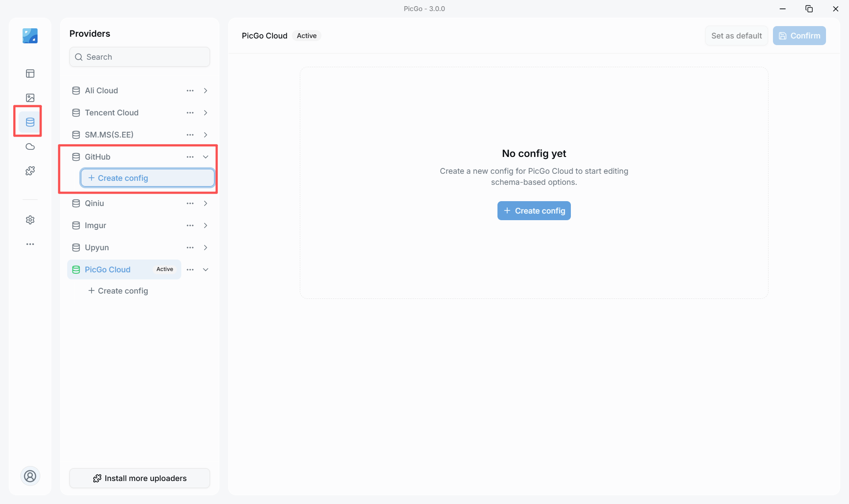Screen dimensions: 849x504
Task: Select the PicGo Cloud provider
Action: tap(124, 270)
